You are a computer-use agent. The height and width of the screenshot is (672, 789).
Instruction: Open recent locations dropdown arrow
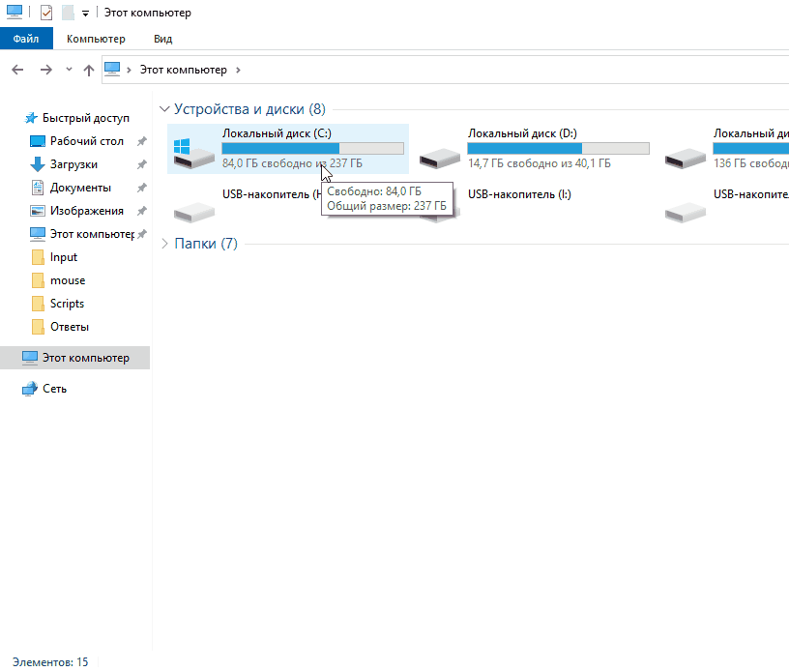(69, 70)
